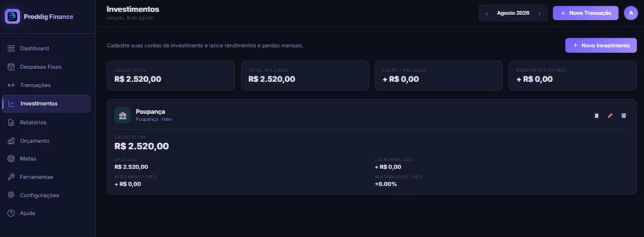Click the Nova Transação button
Screen dimensions: 644x237
tap(585, 13)
